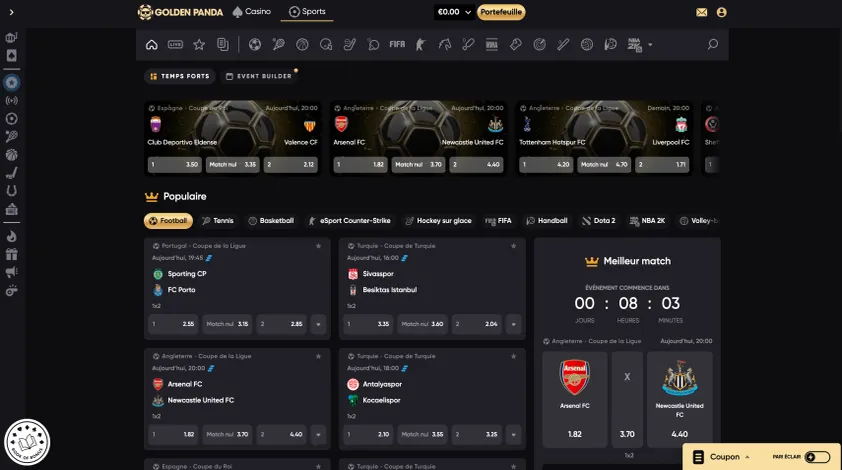The width and height of the screenshot is (842, 470).
Task: Open the bet slips history icon
Action: (x=222, y=45)
